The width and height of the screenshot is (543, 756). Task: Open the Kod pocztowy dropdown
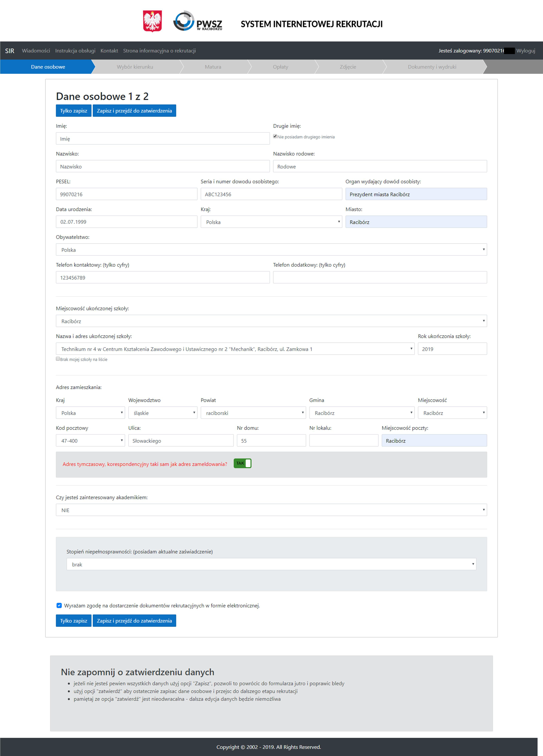coord(90,440)
